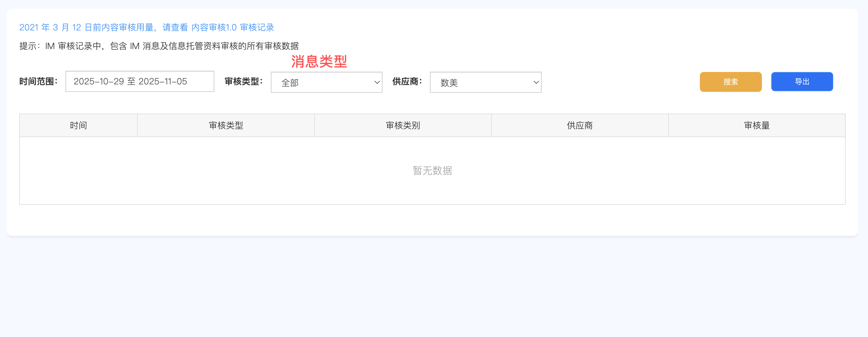Click the yellow 搜索 button
Image resolution: width=868 pixels, height=337 pixels.
tap(730, 82)
